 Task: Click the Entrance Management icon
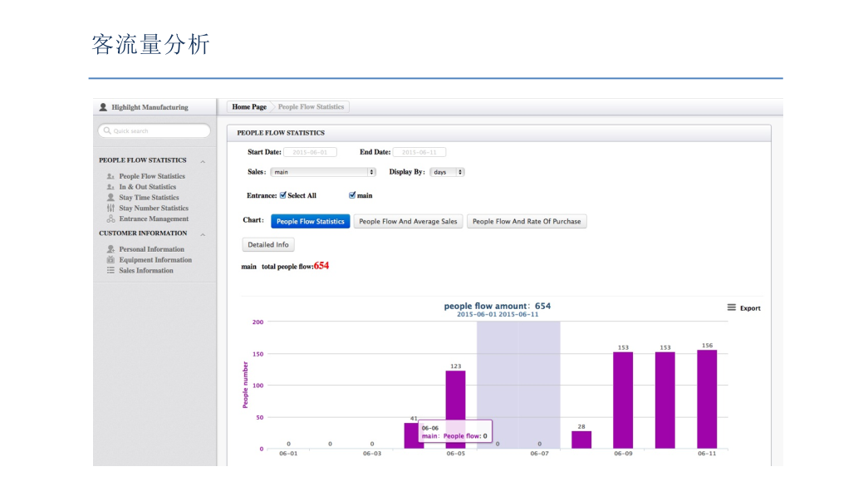click(110, 219)
